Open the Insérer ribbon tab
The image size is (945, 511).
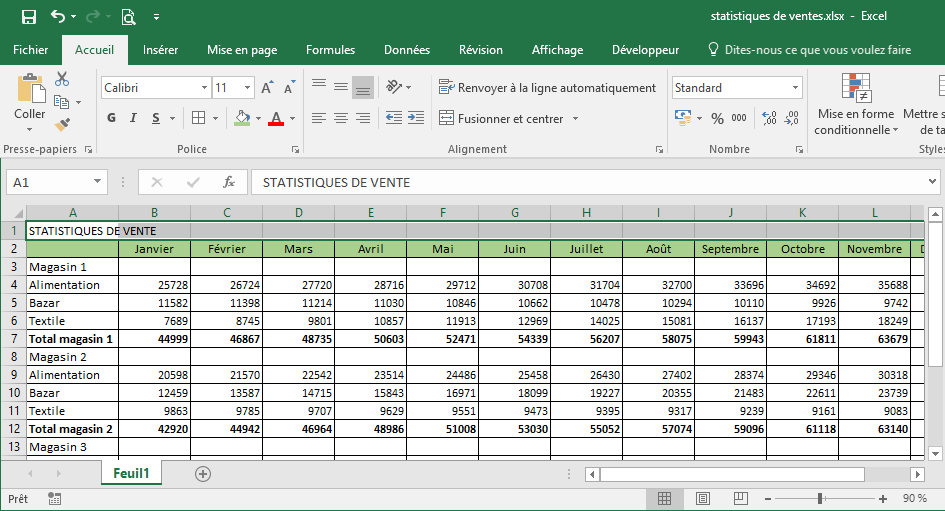160,50
